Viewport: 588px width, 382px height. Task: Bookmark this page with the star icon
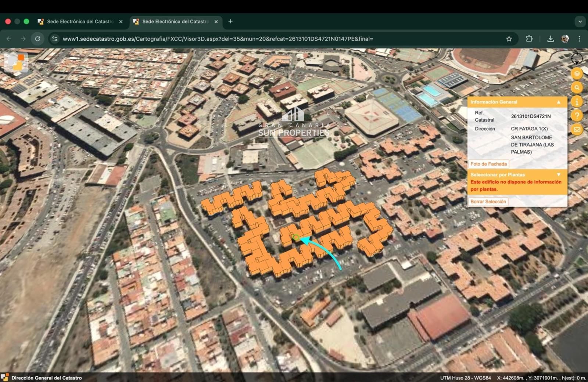point(509,39)
